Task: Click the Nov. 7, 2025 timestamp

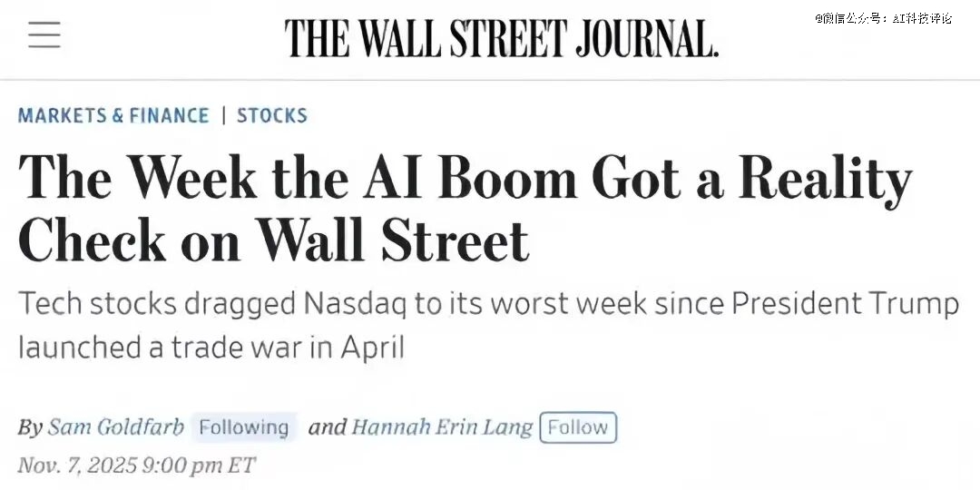Action: [x=136, y=466]
